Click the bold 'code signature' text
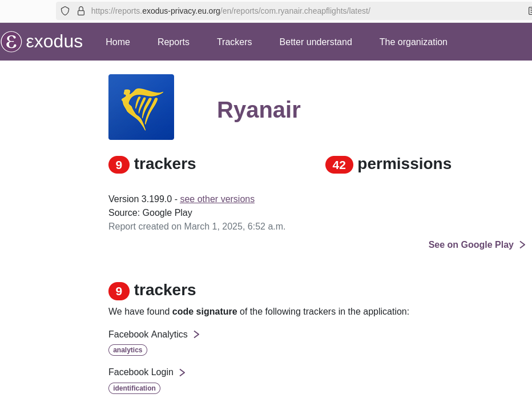Viewport: 532px width, 398px height. (204, 311)
